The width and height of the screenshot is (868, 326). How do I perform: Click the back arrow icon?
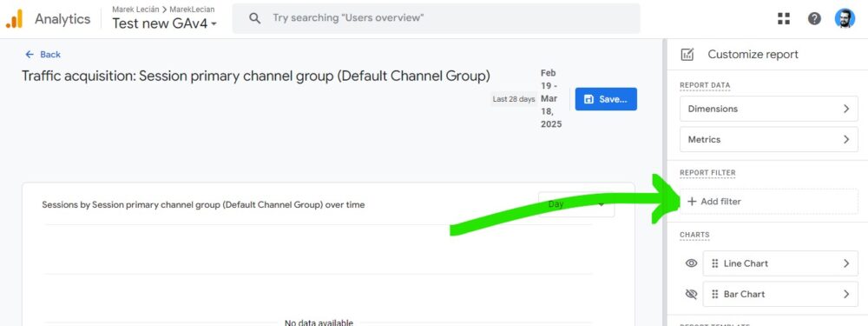point(30,54)
